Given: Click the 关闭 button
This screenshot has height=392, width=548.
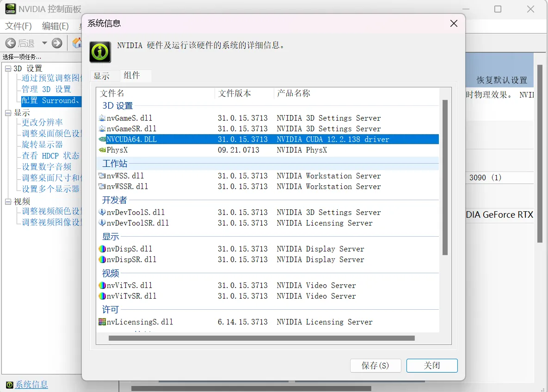Looking at the screenshot, I should pyautogui.click(x=432, y=366).
